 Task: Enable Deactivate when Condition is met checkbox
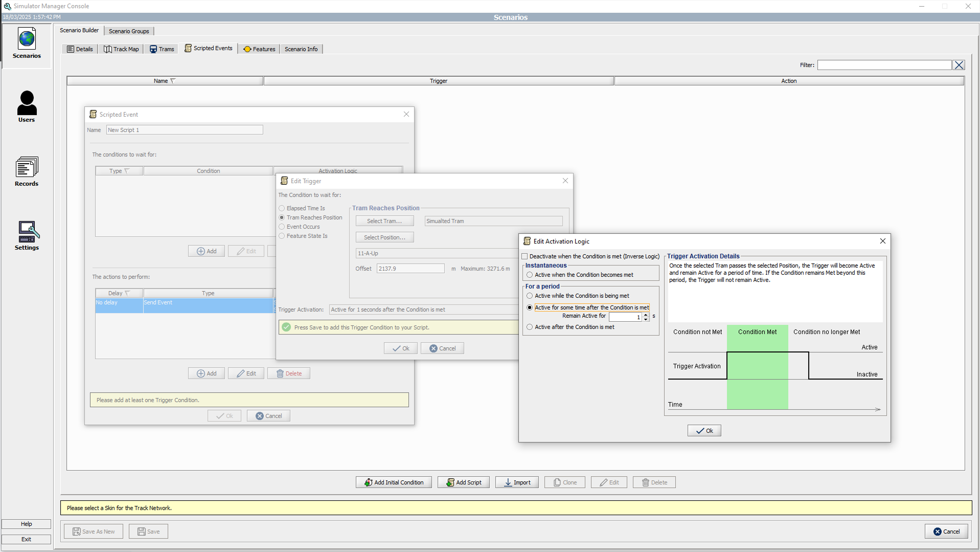525,256
